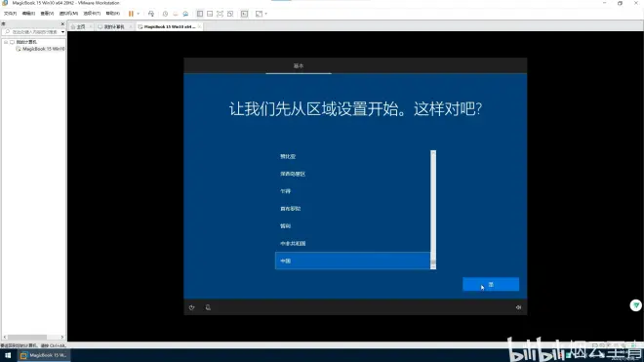Click the region list scroll-up arrow
Image resolution: width=644 pixels, height=362 pixels.
coord(433,152)
